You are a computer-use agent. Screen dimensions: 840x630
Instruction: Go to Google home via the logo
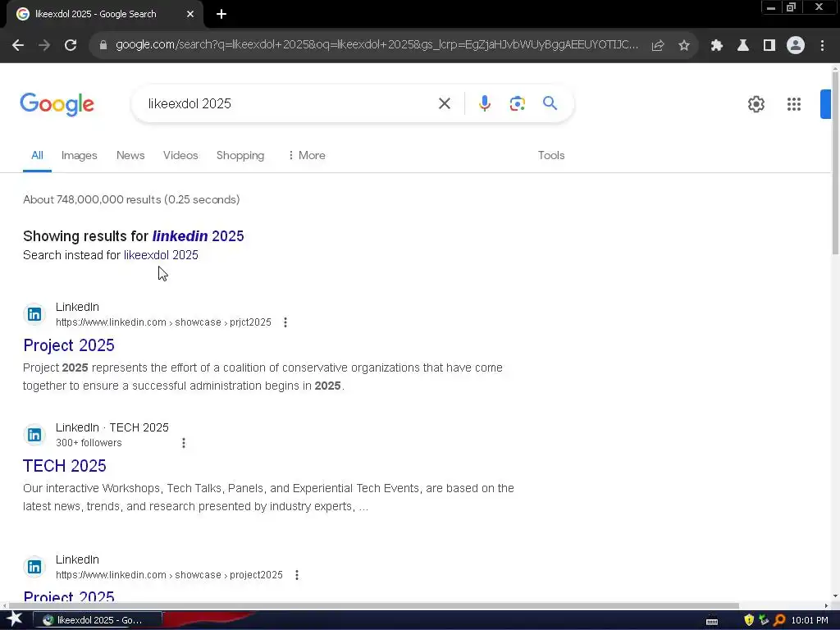57,104
